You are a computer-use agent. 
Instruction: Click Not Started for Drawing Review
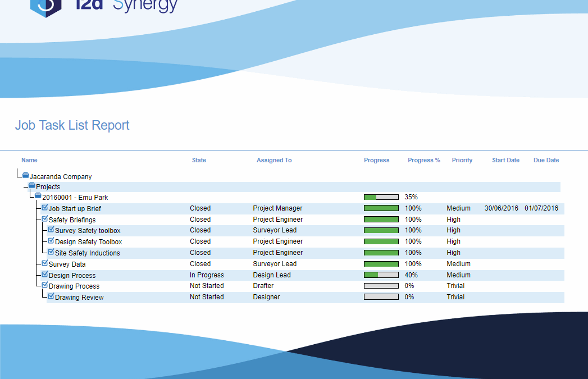[x=207, y=297]
